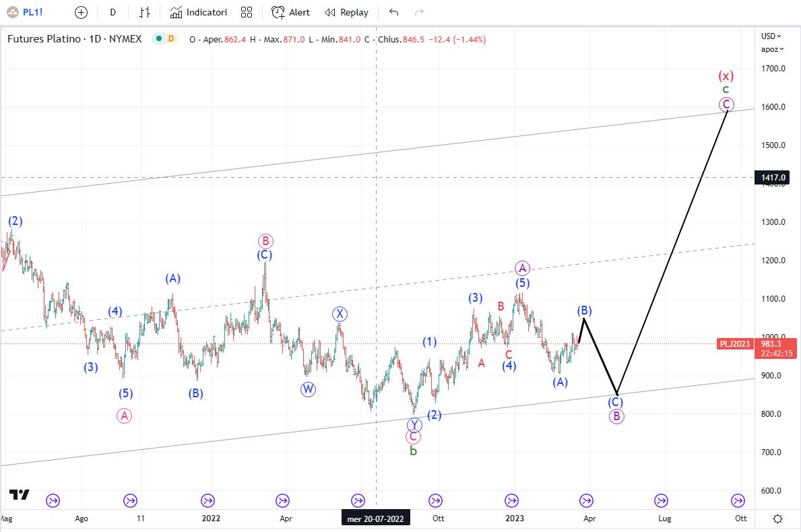Click the 1600.0 price axis label

pos(773,106)
